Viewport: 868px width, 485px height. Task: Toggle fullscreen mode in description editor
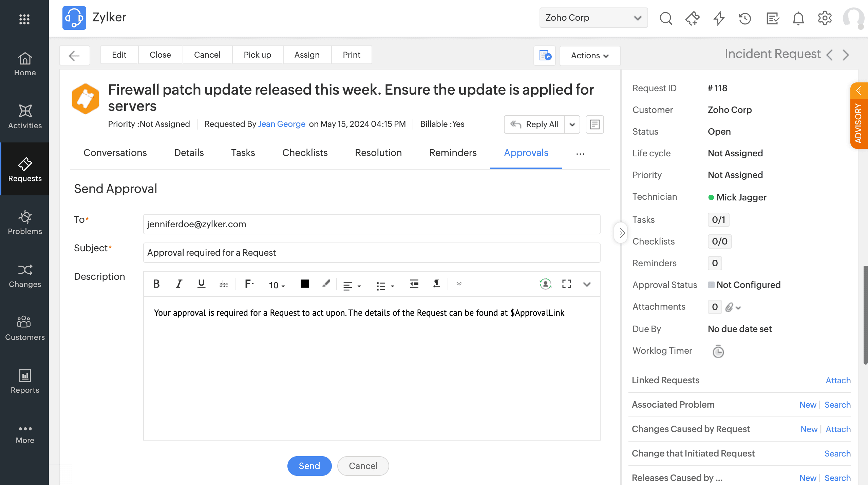tap(566, 284)
